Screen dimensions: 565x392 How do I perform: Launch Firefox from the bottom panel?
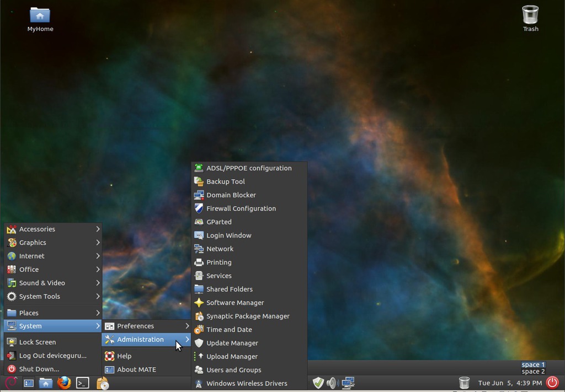(x=64, y=383)
